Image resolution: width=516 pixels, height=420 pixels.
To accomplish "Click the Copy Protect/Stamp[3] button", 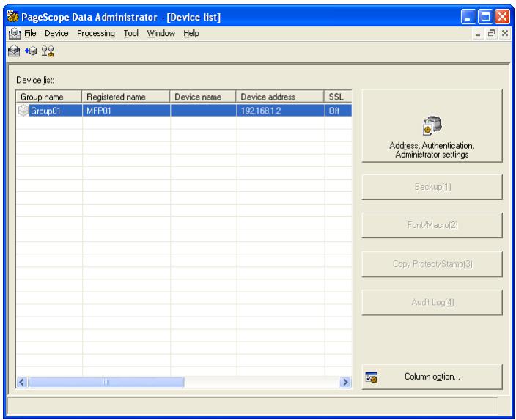I will tap(432, 264).
